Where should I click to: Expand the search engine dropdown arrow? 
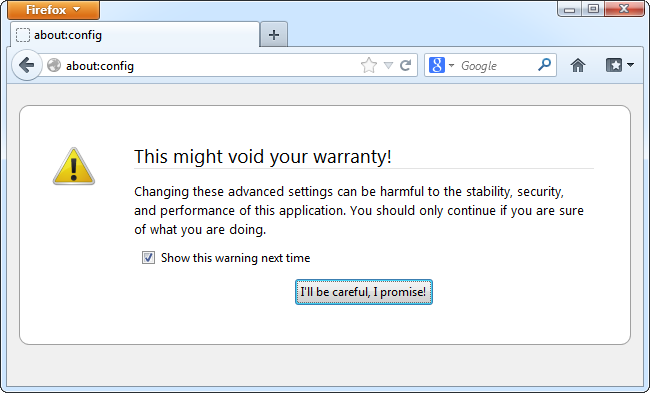coord(451,65)
